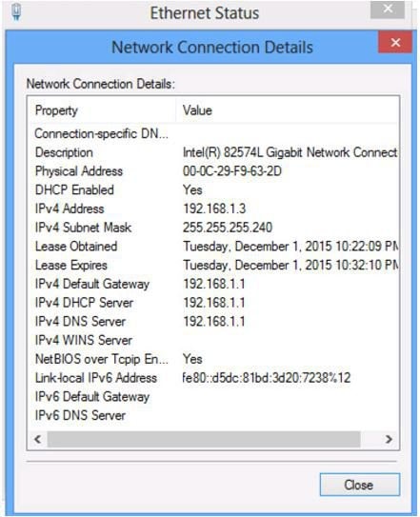Viewport: 420px width, 517px height.
Task: Select the IPv4 Default Gateway row
Action: click(x=213, y=284)
